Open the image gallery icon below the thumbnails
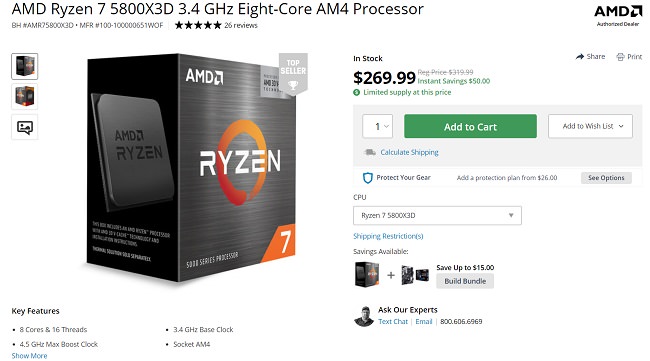 25,127
